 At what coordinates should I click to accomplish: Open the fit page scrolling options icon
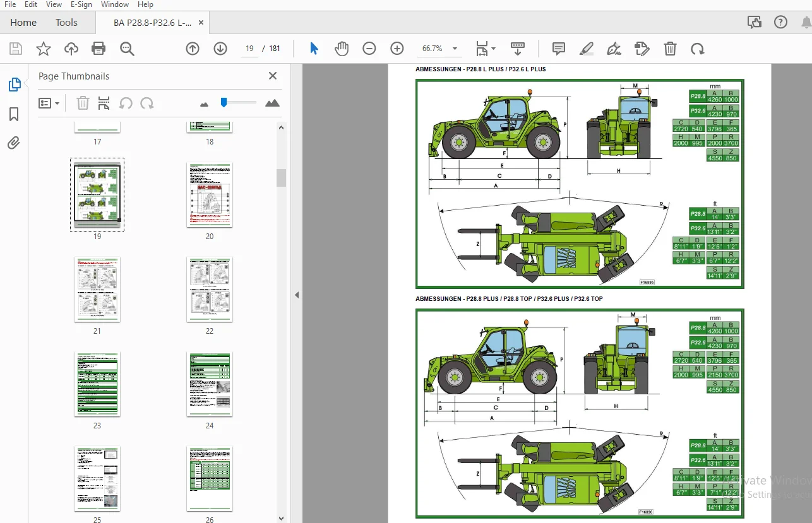tap(482, 49)
